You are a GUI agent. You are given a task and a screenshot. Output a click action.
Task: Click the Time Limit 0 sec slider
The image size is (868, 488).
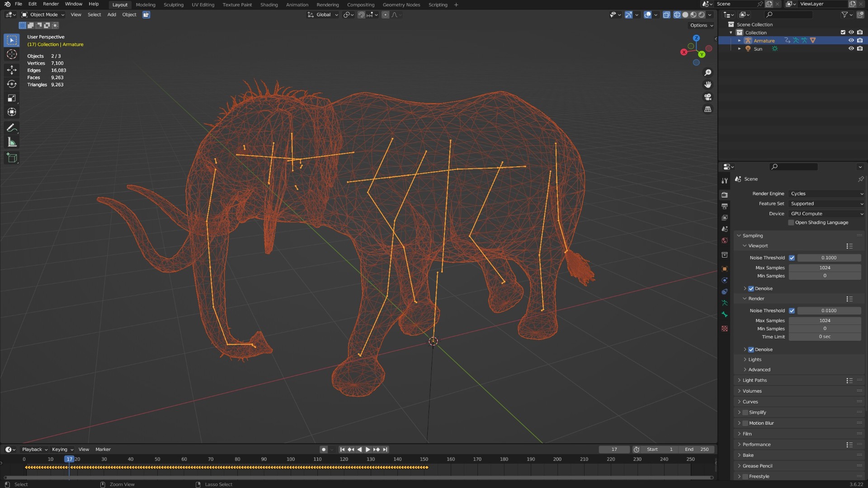pyautogui.click(x=825, y=337)
